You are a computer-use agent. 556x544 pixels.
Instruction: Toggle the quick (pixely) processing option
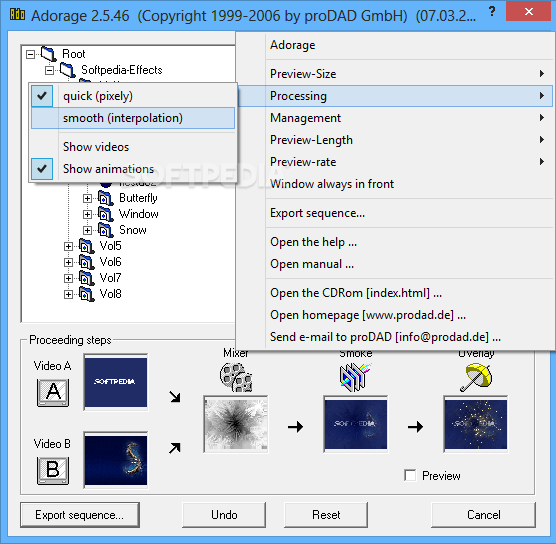tap(133, 96)
